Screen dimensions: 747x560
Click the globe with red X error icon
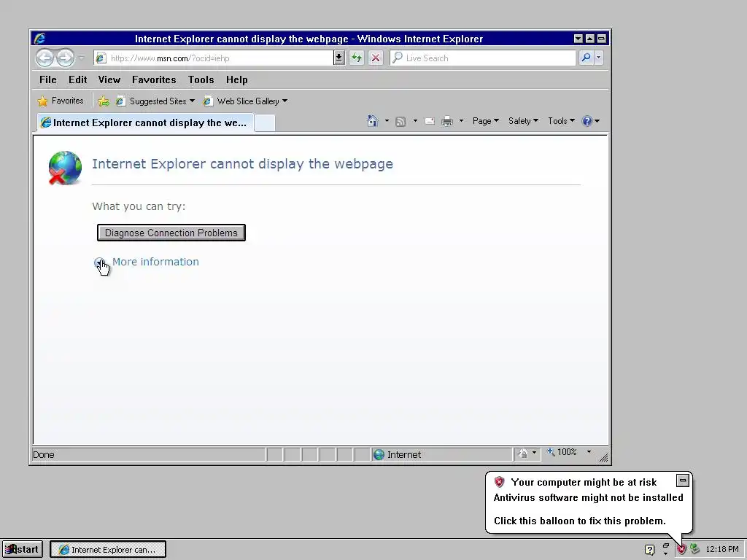(x=65, y=168)
